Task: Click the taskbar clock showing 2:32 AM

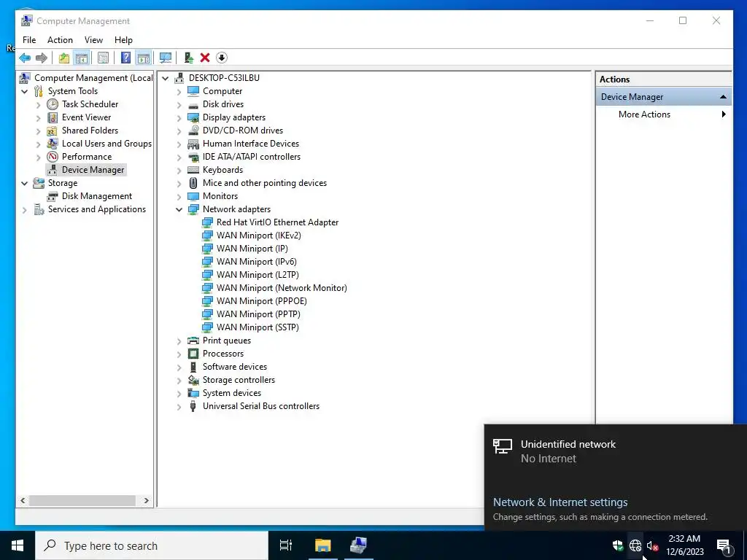Action: coord(684,545)
